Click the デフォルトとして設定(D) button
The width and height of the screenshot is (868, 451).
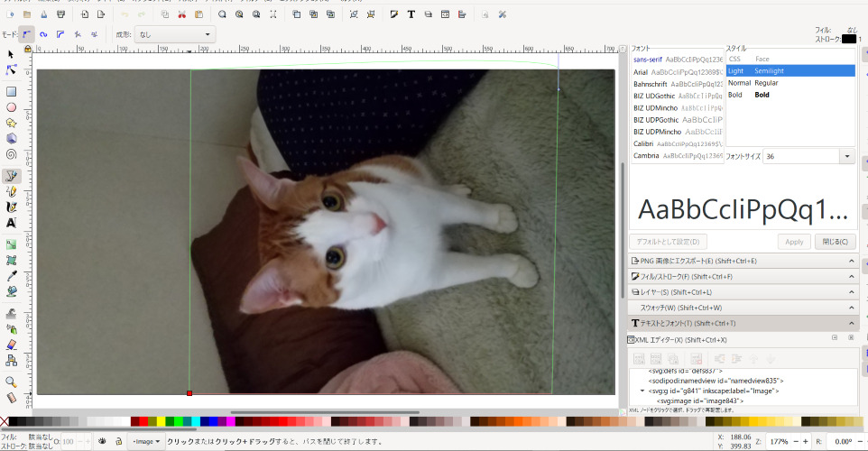669,242
